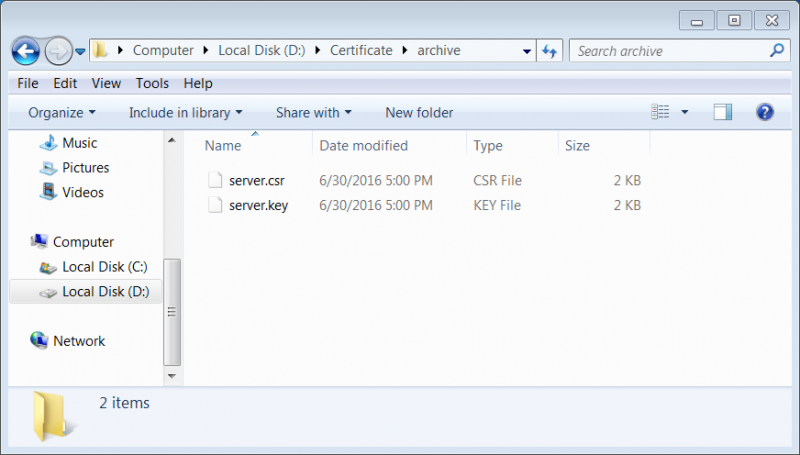800x455 pixels.
Task: Open the Tools menu
Action: coord(152,83)
